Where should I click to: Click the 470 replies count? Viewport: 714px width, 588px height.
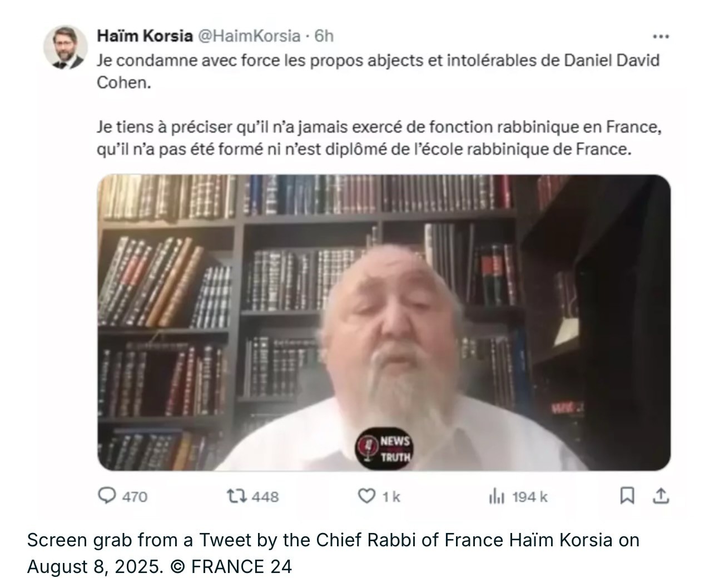point(135,496)
